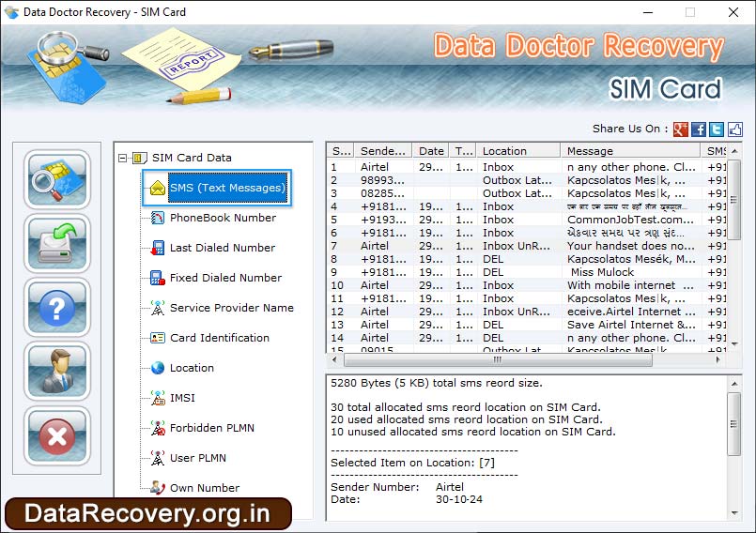
Task: Share on Google Plus icon
Action: click(x=680, y=129)
